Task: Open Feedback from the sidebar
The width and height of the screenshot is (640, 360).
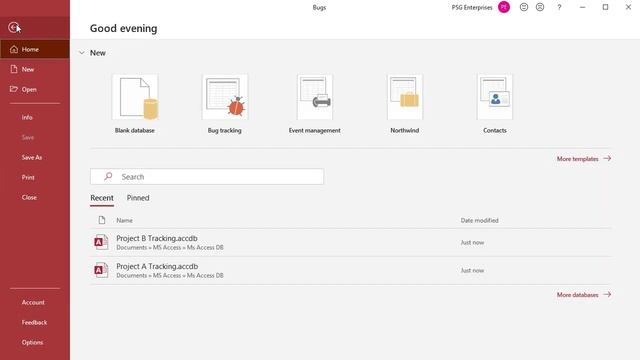Action: pos(35,322)
